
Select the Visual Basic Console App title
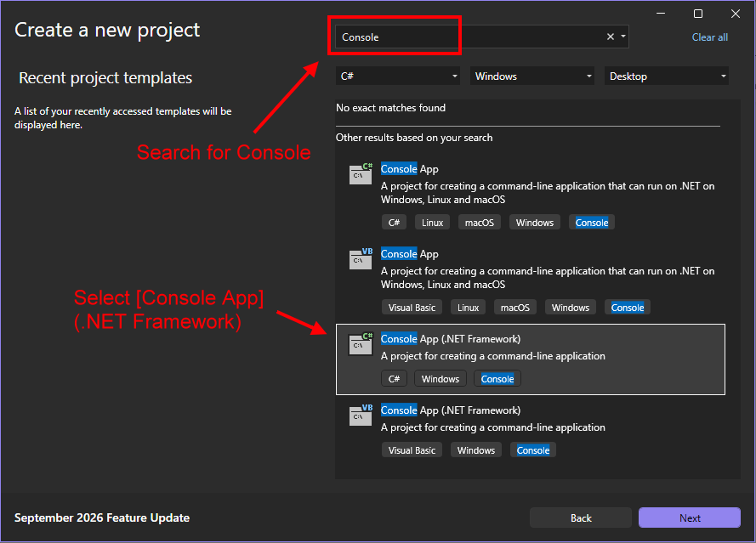point(409,254)
